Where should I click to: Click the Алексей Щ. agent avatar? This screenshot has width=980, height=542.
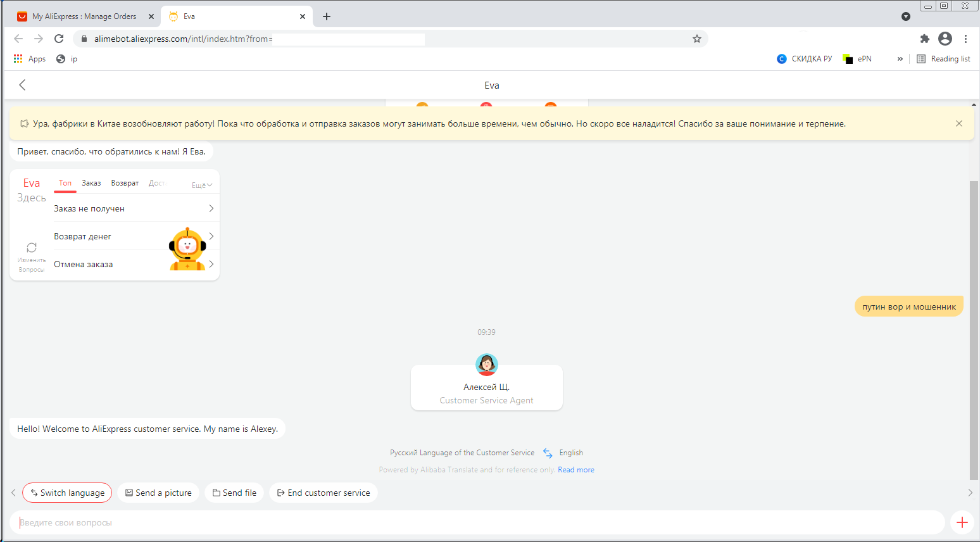(487, 364)
